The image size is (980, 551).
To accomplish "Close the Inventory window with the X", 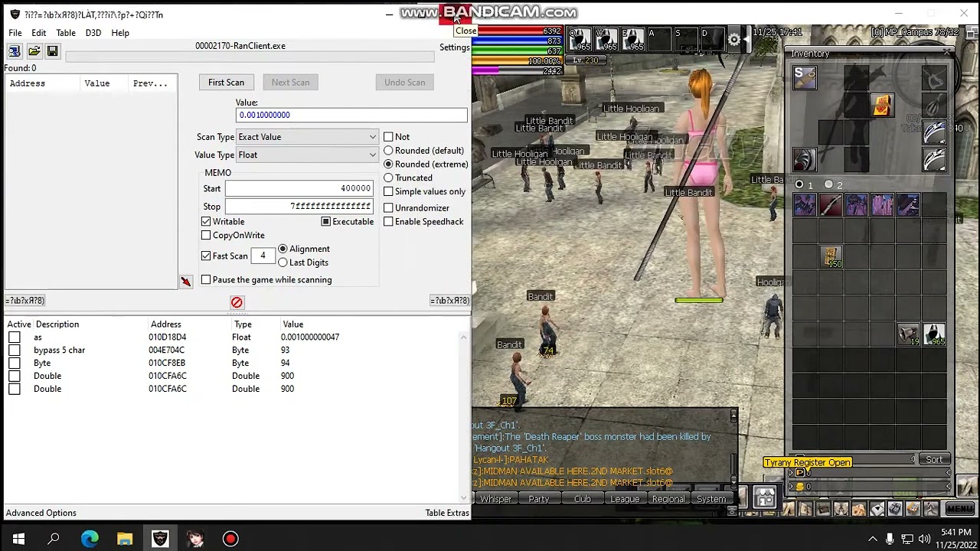I will point(947,53).
